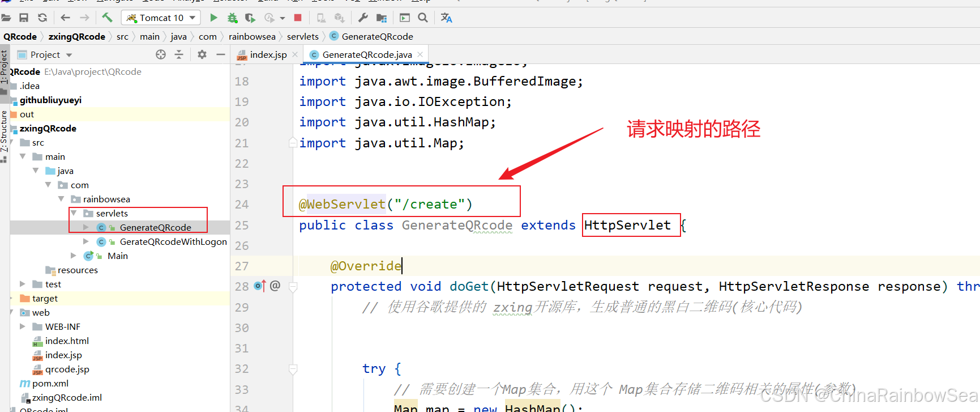This screenshot has width=980, height=412.
Task: Fold the imports block at line 21
Action: click(293, 143)
